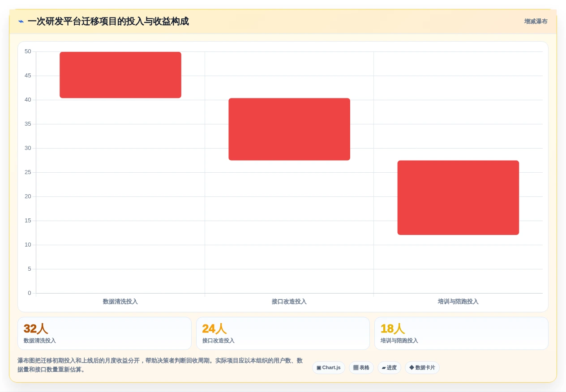Screen dimensions: 566x392
Task: Select the 表格 tag chip
Action: coord(361,368)
